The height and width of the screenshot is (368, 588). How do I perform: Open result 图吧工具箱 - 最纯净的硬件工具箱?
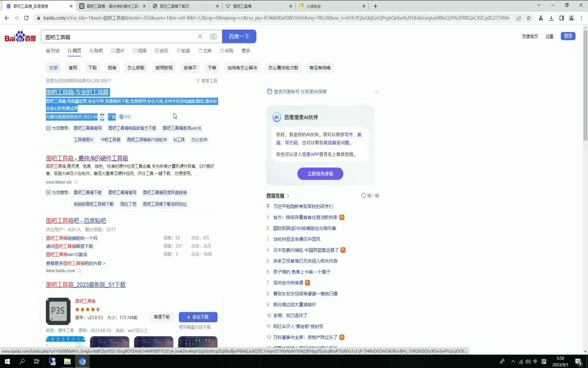point(87,158)
